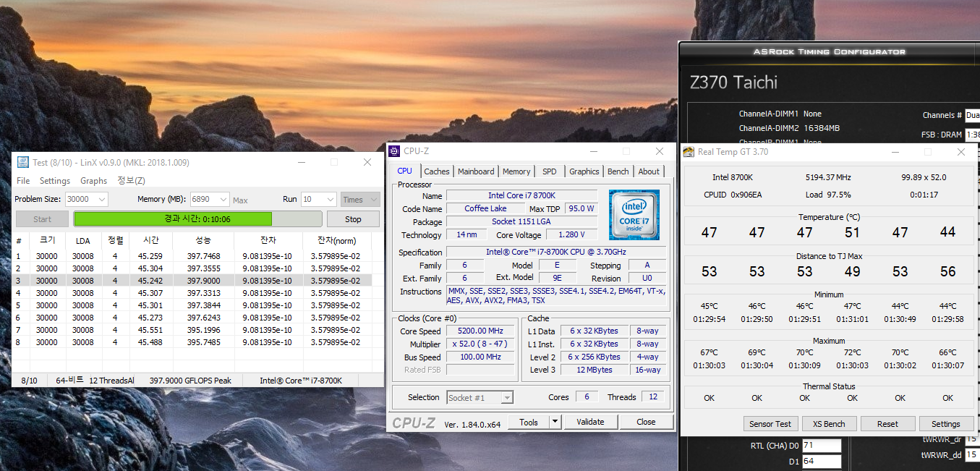Switch to the Mainboard tab in CPU-Z
This screenshot has width=980, height=471.
476,171
